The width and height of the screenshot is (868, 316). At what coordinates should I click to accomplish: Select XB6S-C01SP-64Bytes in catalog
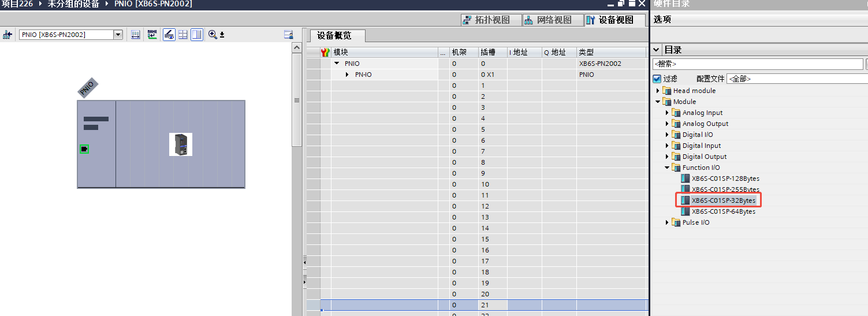click(723, 211)
